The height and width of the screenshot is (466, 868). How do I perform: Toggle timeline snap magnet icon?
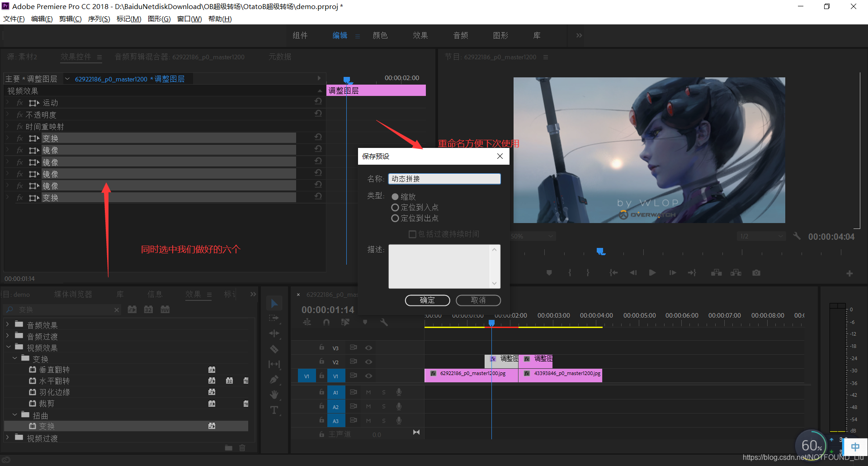pyautogui.click(x=326, y=322)
